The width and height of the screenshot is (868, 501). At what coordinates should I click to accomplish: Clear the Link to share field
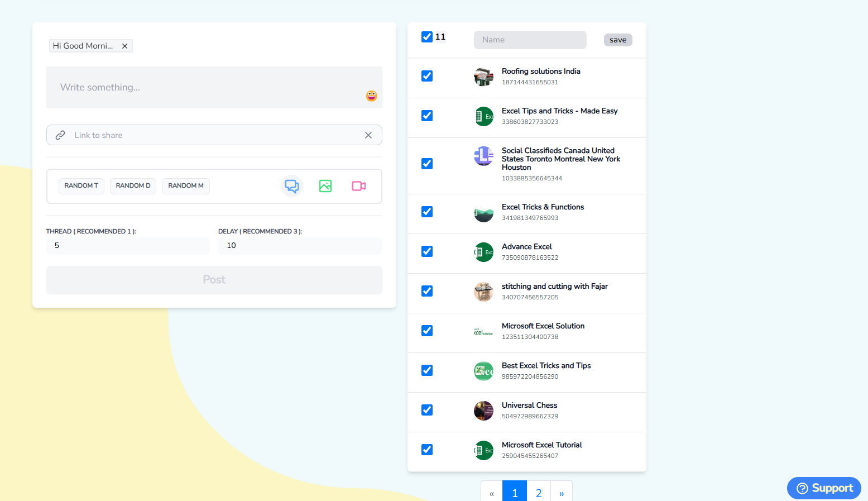point(368,135)
